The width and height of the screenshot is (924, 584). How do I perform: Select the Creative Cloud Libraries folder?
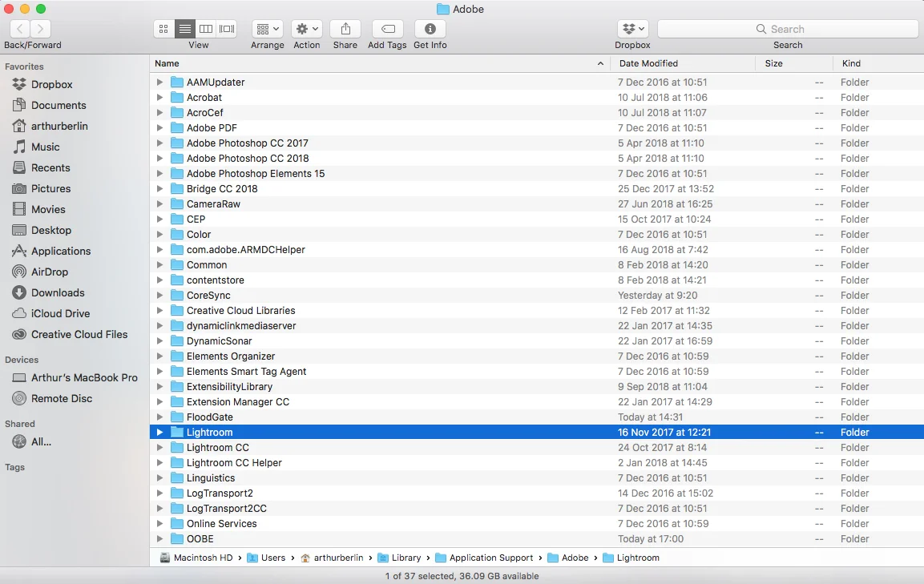click(537, 311)
